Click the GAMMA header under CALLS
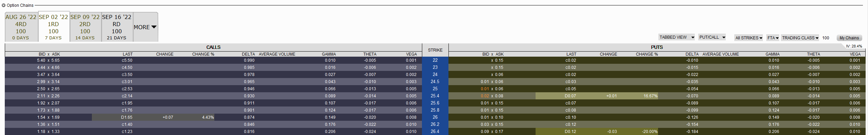Screen dimensions: 868x135 tap(329, 54)
